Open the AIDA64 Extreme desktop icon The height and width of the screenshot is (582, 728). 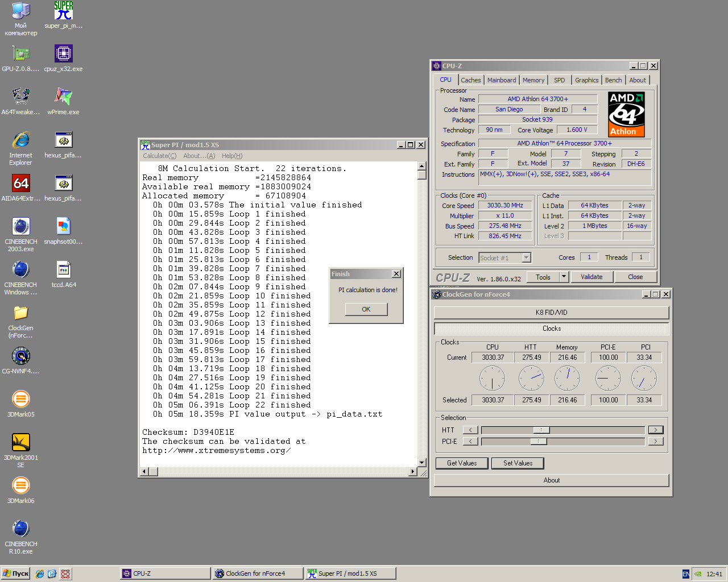[x=20, y=184]
